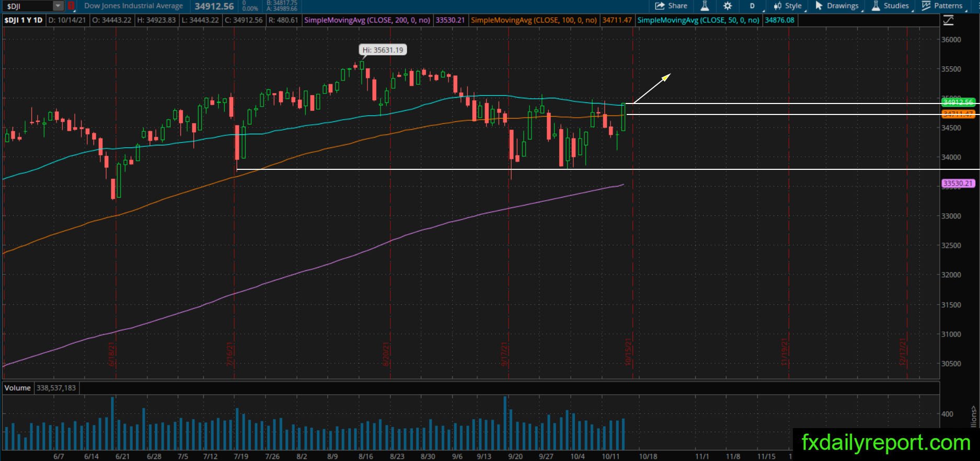Click the bid price B: 34817.75

(x=282, y=3)
